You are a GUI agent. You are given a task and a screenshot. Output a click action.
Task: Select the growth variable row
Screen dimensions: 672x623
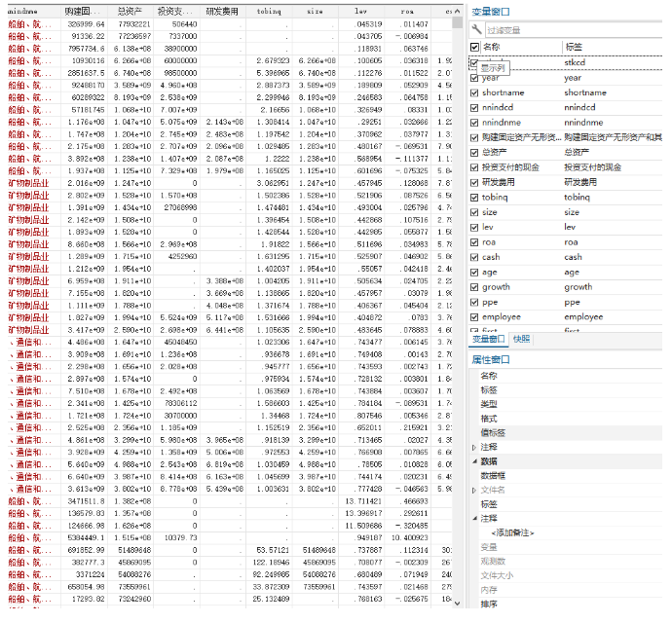566,287
